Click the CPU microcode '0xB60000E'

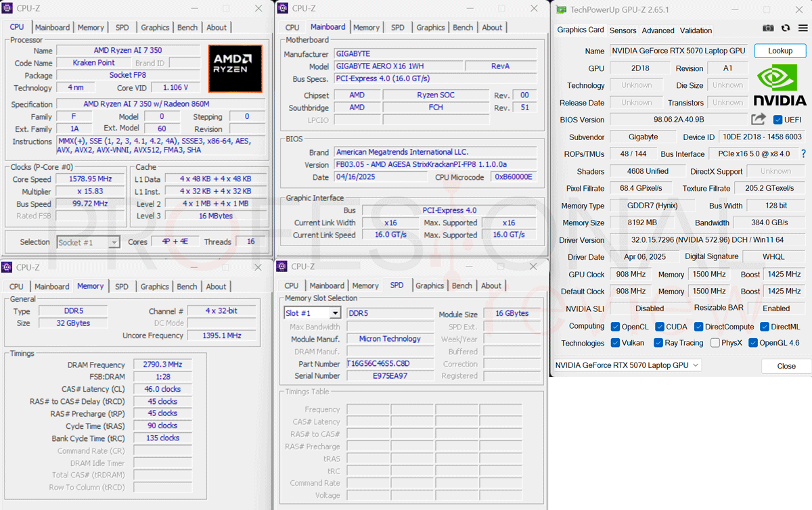514,177
